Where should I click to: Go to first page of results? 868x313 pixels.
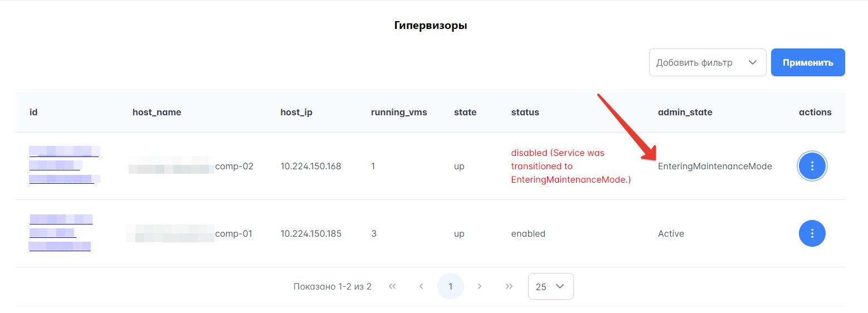pyautogui.click(x=392, y=286)
